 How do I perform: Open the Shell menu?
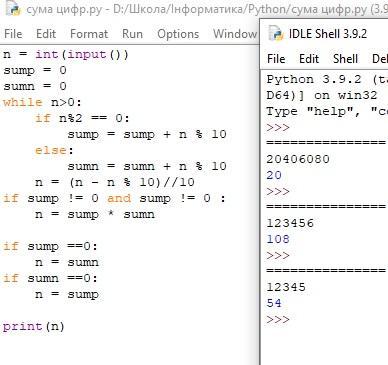[x=345, y=59]
